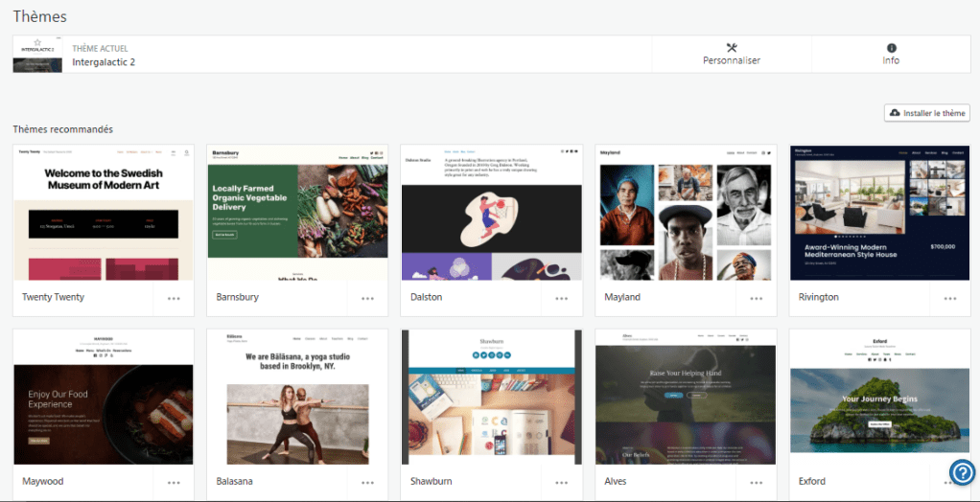Click the Balasana theme ellipsis icon
The height and width of the screenshot is (502, 980).
[x=367, y=482]
